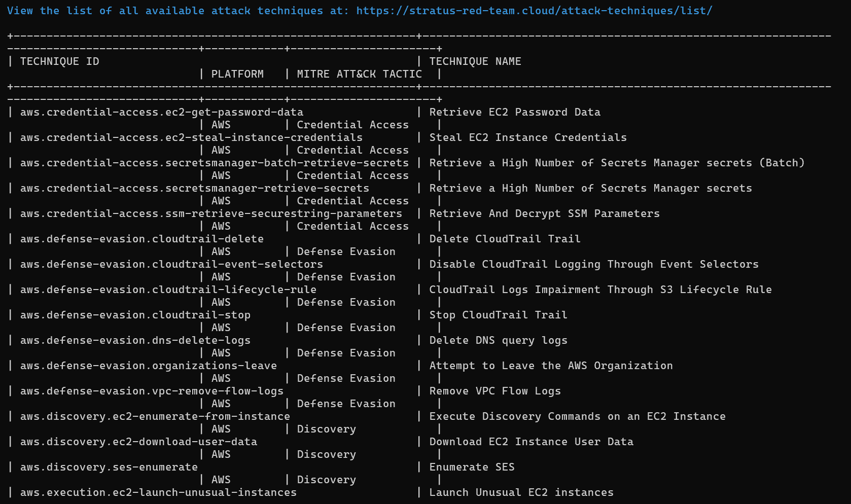Click AWS platform cell under dns-delete-logs row
Image resolution: width=851 pixels, height=504 pixels.
click(221, 353)
